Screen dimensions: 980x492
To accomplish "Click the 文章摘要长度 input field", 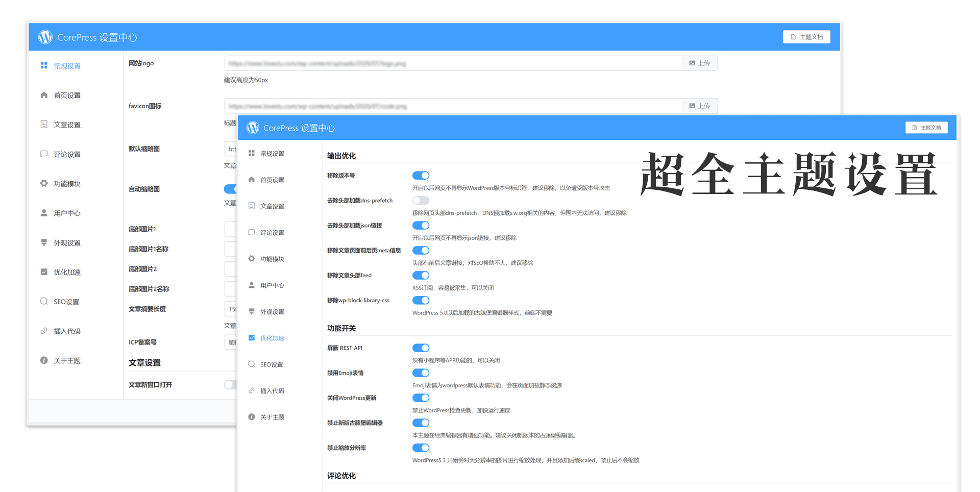I will point(231,309).
